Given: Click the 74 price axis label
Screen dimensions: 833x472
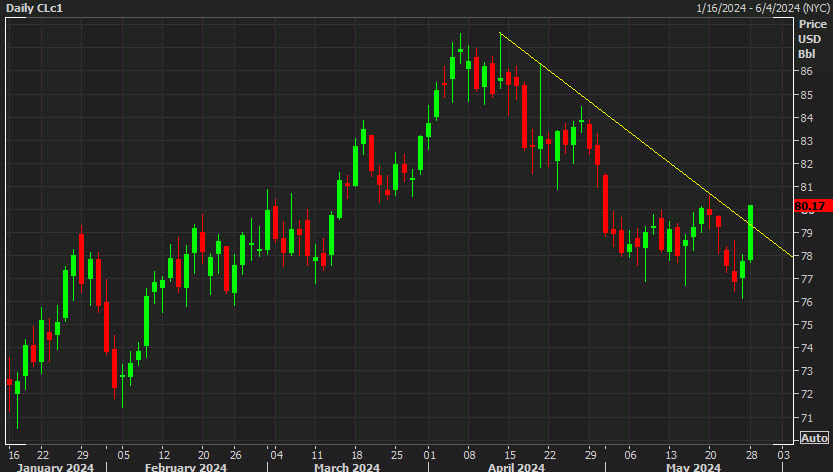Looking at the screenshot, I should tap(806, 348).
